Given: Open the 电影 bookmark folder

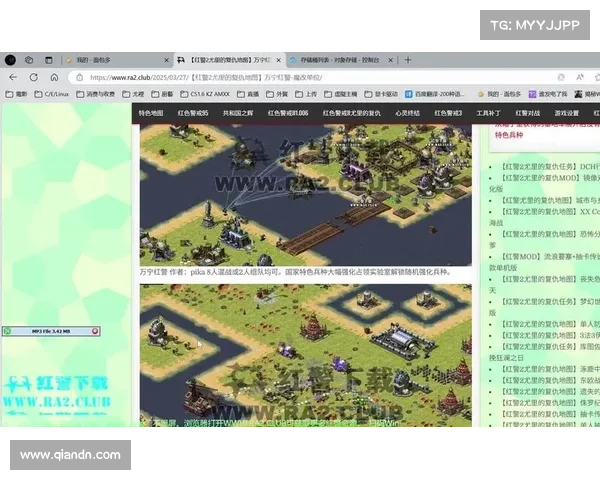Looking at the screenshot, I should [16, 94].
